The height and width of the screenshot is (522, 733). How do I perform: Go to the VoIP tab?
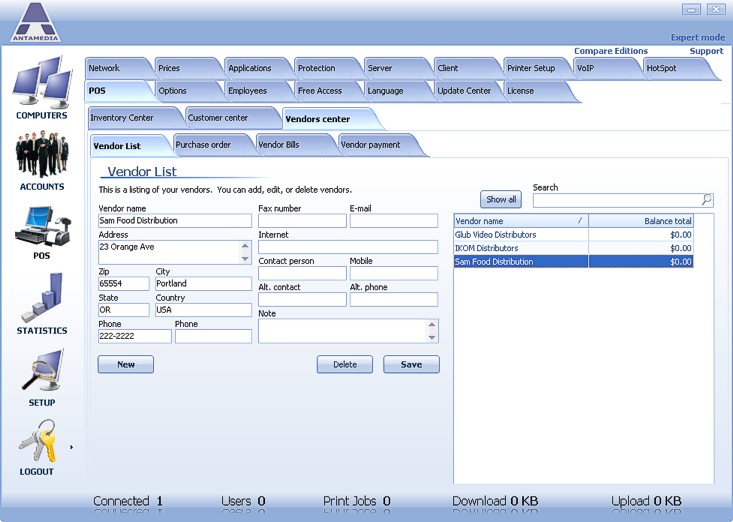[x=605, y=68]
